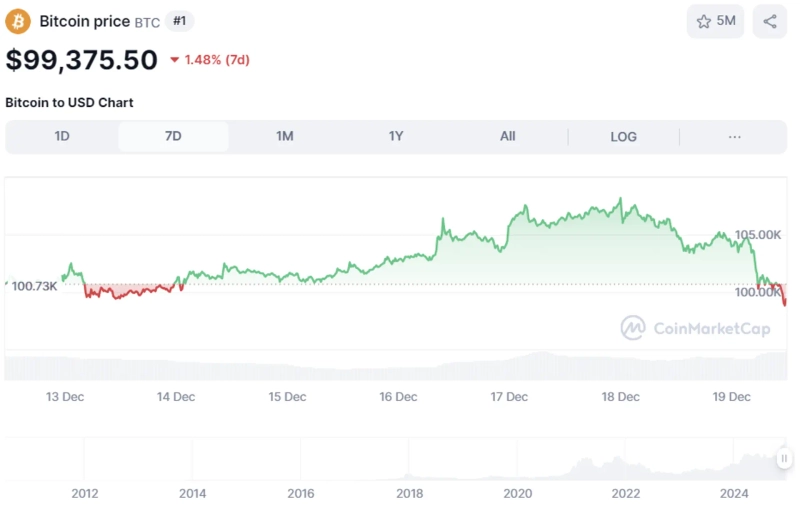Viewport: 800px width, 508px height.
Task: Toggle the LOG scale option
Action: tap(623, 137)
